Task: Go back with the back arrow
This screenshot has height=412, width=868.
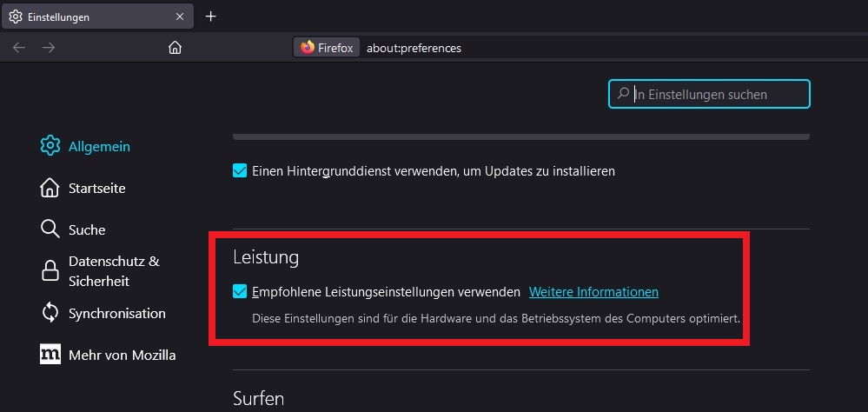Action: 19,48
